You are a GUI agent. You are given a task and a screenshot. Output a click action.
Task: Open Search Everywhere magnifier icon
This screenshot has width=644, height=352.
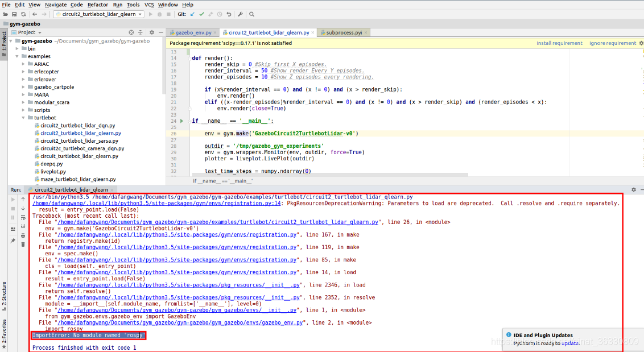coord(252,14)
